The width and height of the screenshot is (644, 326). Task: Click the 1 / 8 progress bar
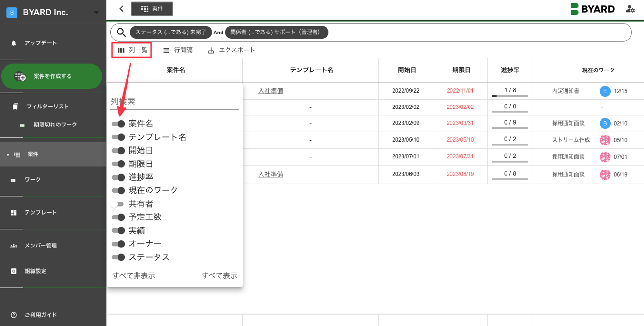click(x=510, y=95)
